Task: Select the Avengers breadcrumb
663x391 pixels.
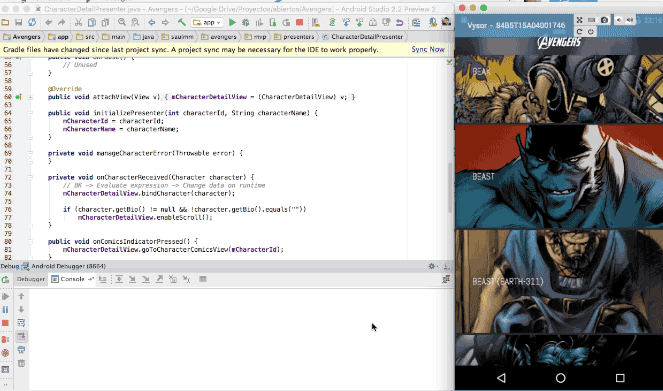Action: coord(22,37)
